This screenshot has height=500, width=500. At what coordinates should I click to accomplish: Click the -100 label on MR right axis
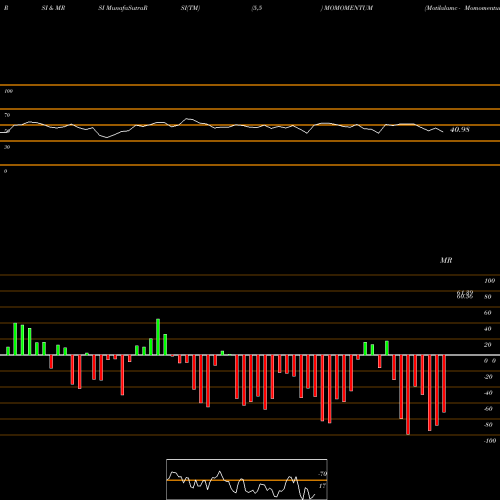pyautogui.click(x=490, y=441)
